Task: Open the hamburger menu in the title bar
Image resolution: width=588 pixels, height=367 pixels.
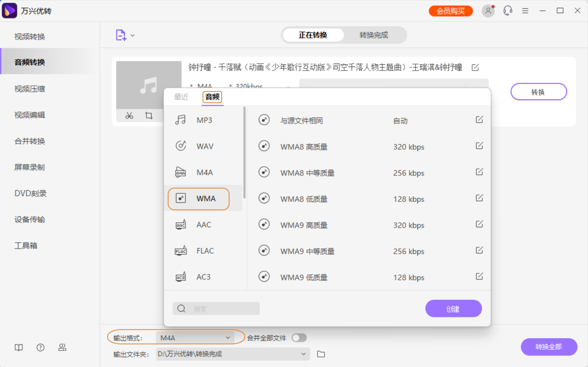Action: 525,10
